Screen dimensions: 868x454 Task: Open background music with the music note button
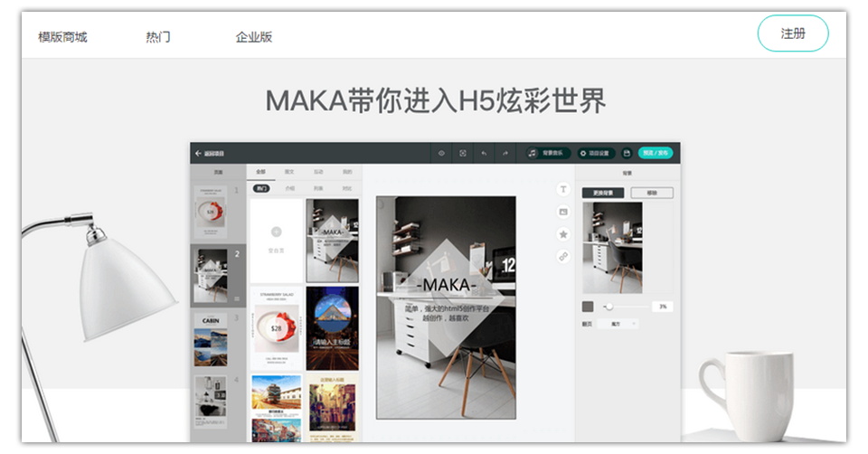click(547, 153)
